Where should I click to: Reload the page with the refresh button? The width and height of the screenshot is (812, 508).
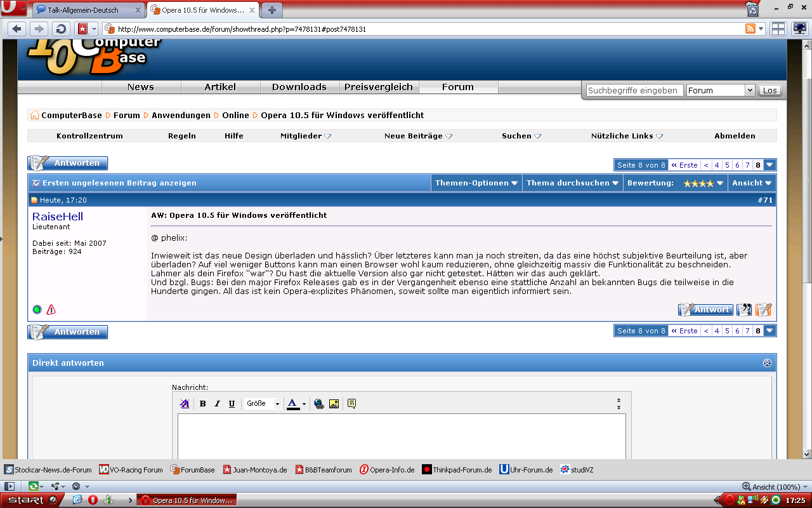click(61, 29)
